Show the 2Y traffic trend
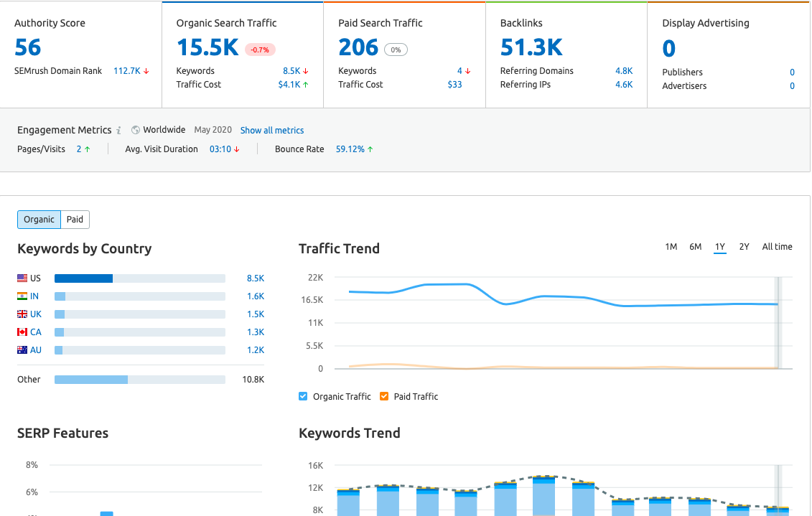The width and height of the screenshot is (812, 516). [x=745, y=247]
